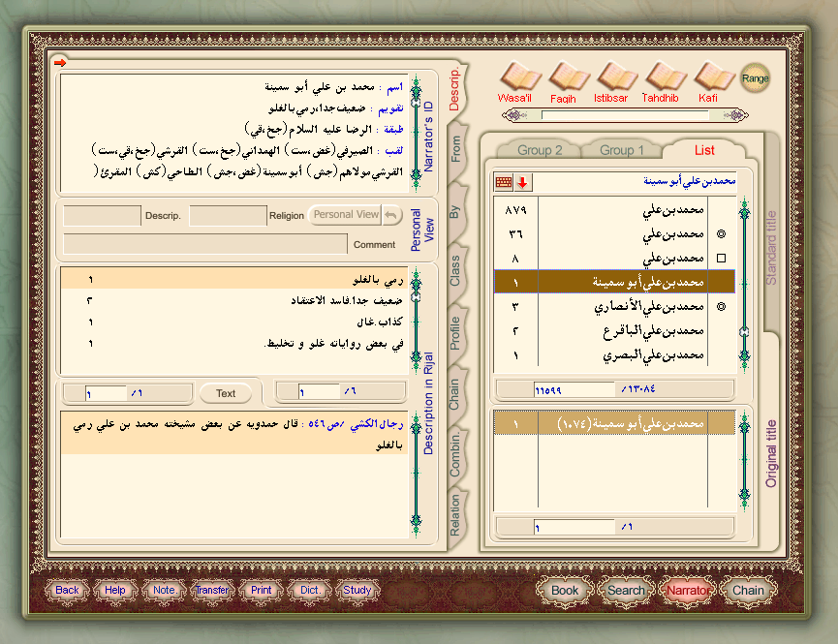838x644 pixels.
Task: Click the Study button
Action: coord(357,590)
